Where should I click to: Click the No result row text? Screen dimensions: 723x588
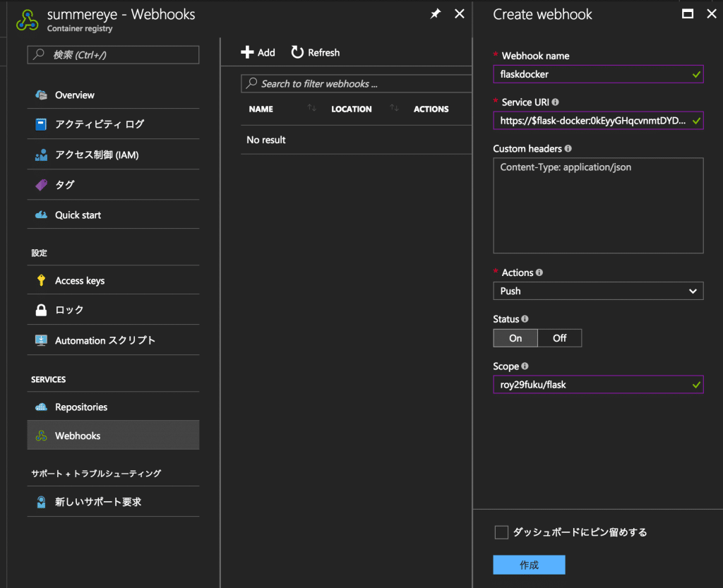click(266, 140)
